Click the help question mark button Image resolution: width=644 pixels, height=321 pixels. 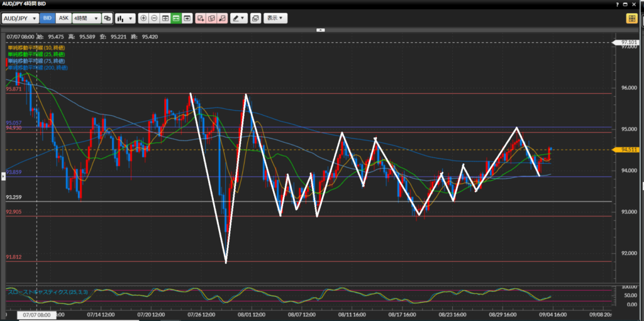pyautogui.click(x=618, y=4)
